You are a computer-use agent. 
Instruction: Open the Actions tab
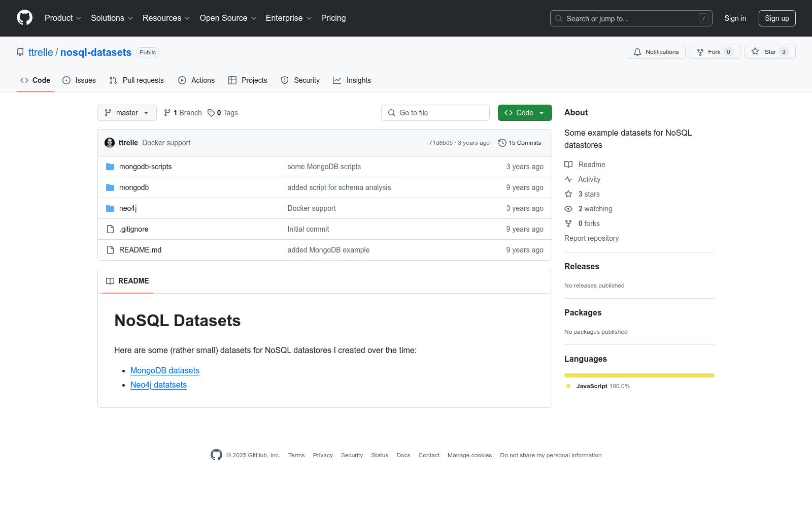coord(196,80)
